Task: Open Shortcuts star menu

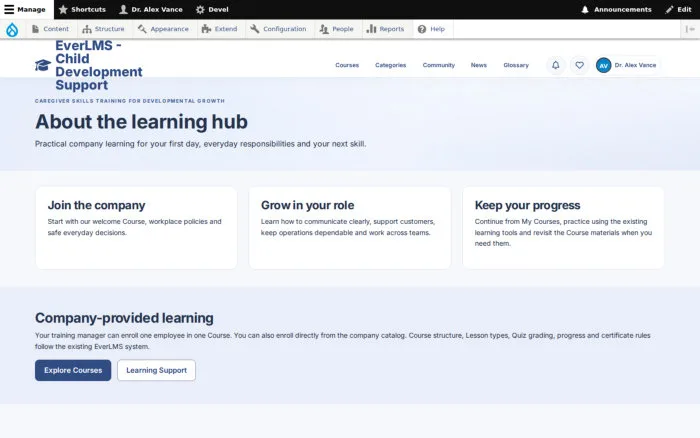Action: tap(82, 9)
